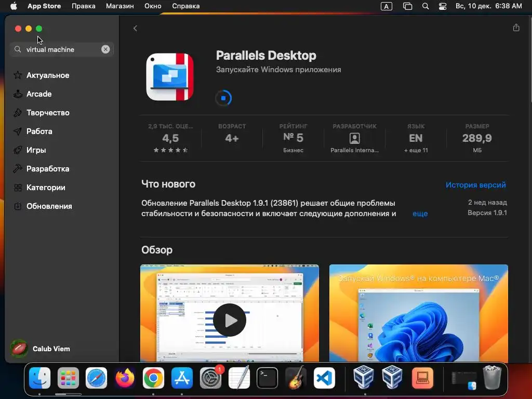Viewport: 532px width, 399px height.
Task: Open the Trash in the Dock
Action: pyautogui.click(x=492, y=378)
